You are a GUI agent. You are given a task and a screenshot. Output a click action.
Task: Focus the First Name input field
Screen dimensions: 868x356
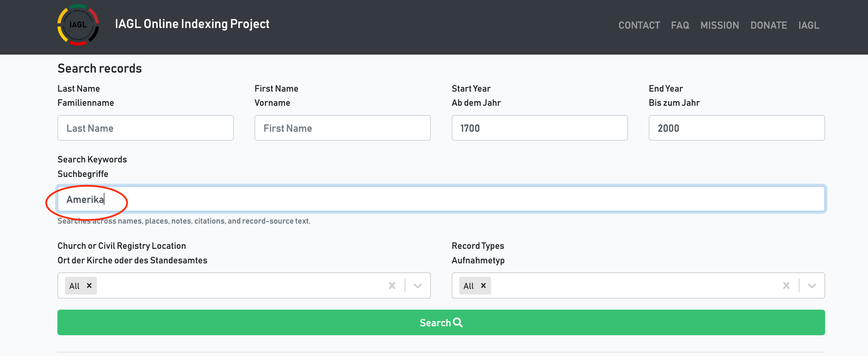coord(342,128)
